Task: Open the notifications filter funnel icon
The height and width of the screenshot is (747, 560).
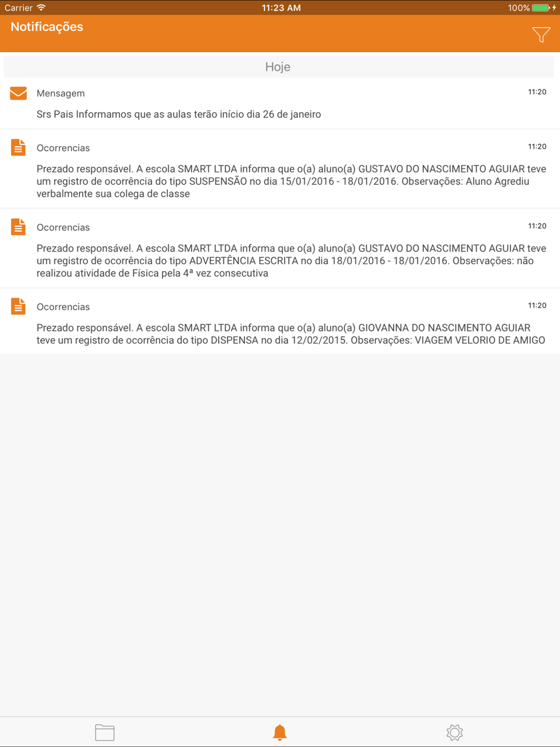Action: click(541, 35)
